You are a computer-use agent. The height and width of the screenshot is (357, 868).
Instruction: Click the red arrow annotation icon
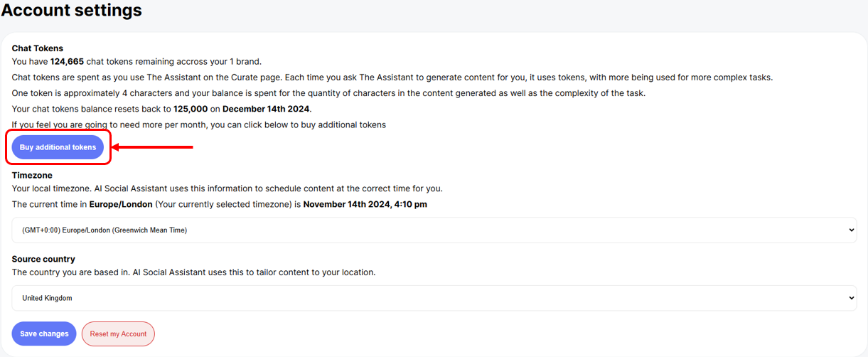[x=153, y=147]
